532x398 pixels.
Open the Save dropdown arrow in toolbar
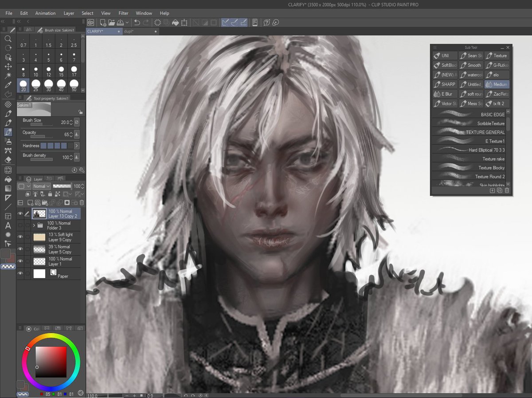pos(128,22)
